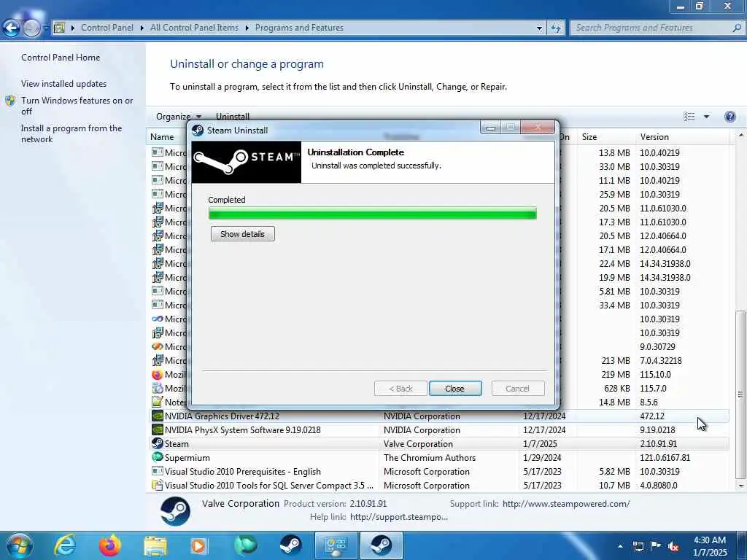Switch to Control Panel taskbar window
The image size is (747, 560).
pos(336,545)
